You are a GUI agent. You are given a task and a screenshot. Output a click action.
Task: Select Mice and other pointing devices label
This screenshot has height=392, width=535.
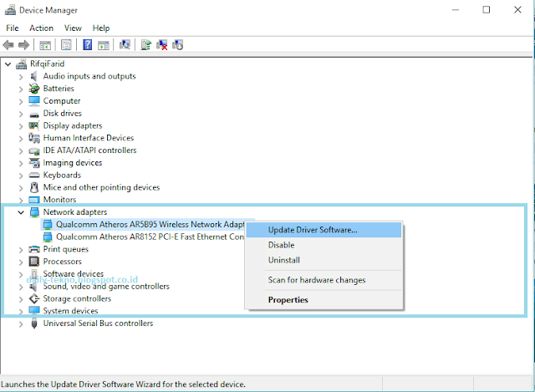point(101,187)
